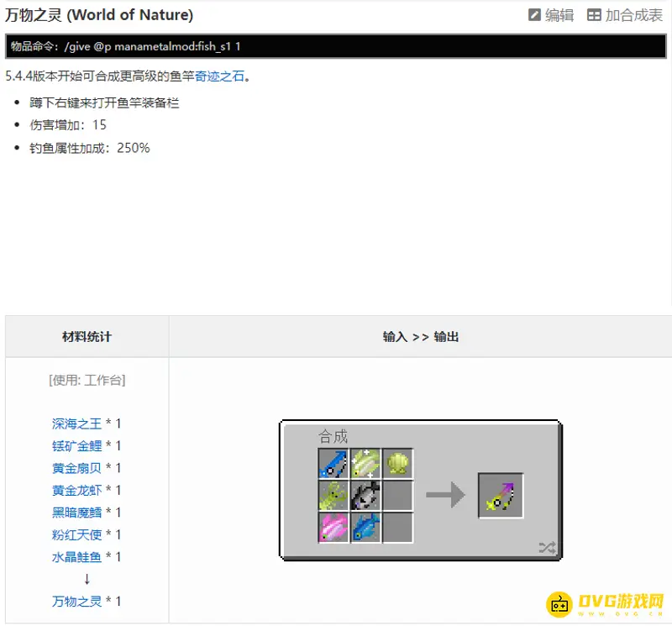Click the 材料统计 column header
Screen dimensions: 672x626
pos(87,337)
